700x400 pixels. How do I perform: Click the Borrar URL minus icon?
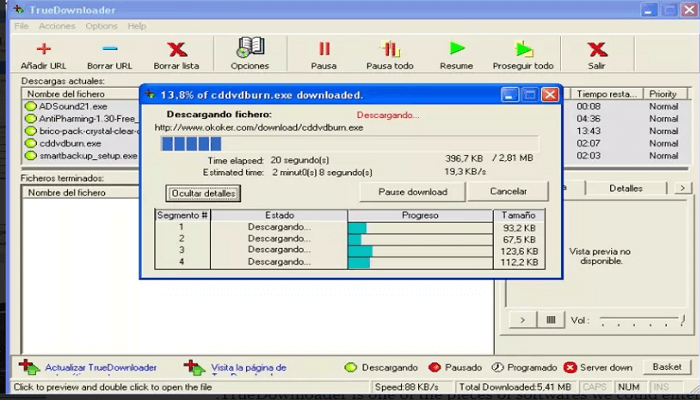[109, 49]
